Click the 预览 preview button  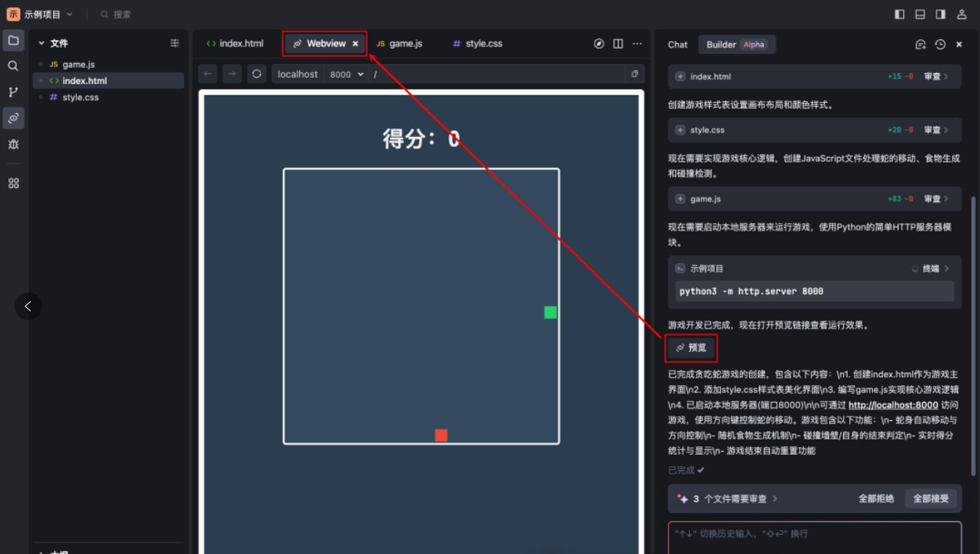pos(691,348)
